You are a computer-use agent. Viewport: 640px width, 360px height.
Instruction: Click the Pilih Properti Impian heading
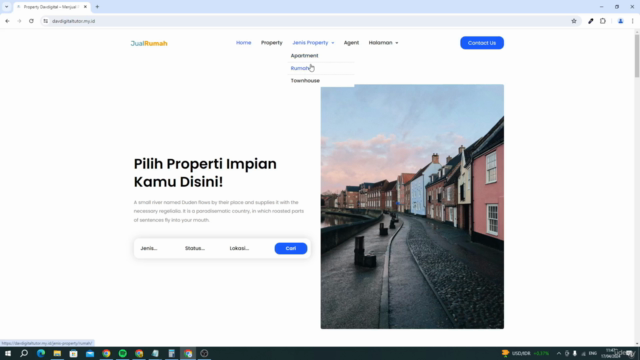point(205,173)
